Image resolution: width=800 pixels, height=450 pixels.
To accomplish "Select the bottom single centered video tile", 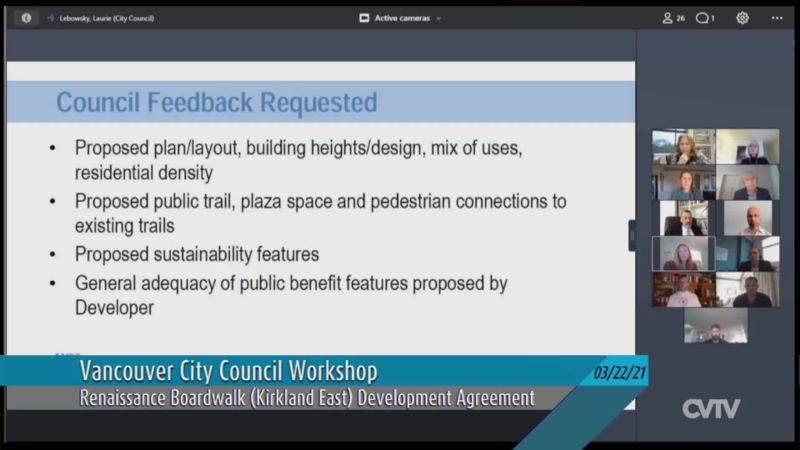I will click(715, 326).
